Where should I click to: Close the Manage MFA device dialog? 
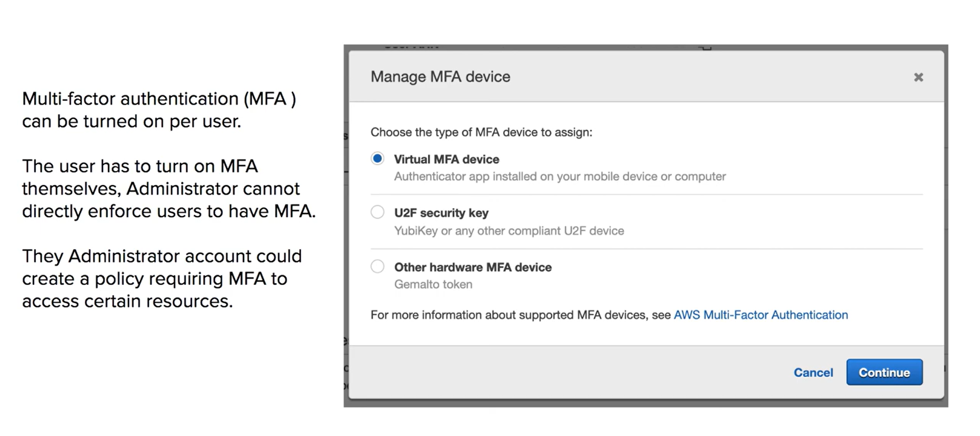click(x=918, y=77)
